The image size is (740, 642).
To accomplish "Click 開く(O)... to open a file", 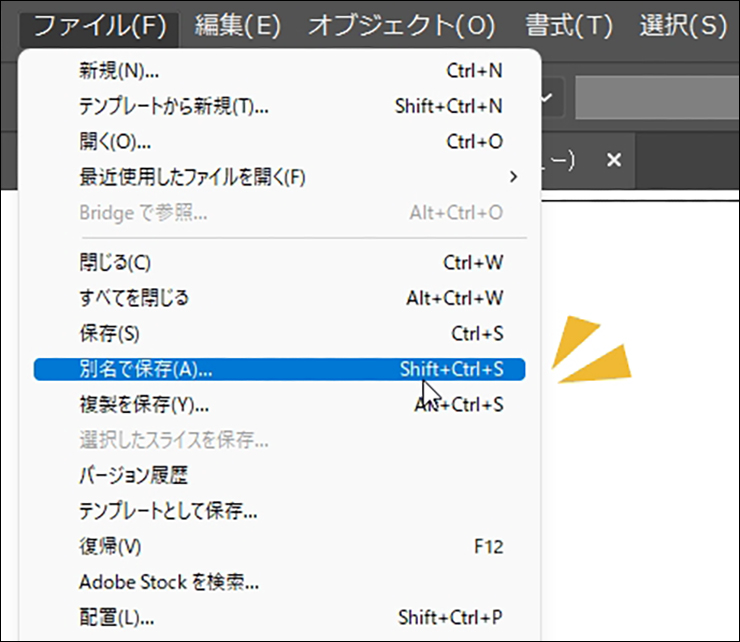I will (x=115, y=142).
